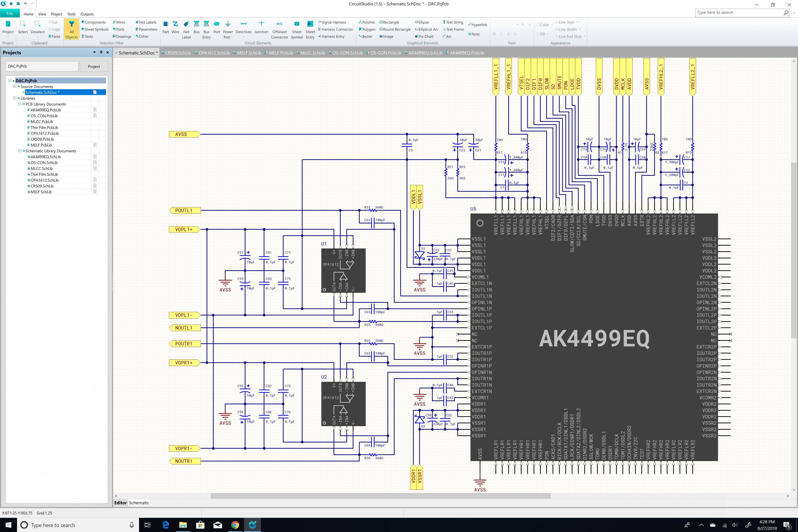Draw a Polyline
Screen dimensions: 798x532
tap(367, 22)
